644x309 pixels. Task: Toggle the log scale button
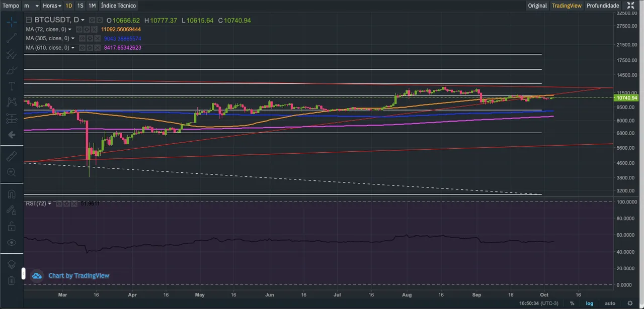pyautogui.click(x=589, y=303)
